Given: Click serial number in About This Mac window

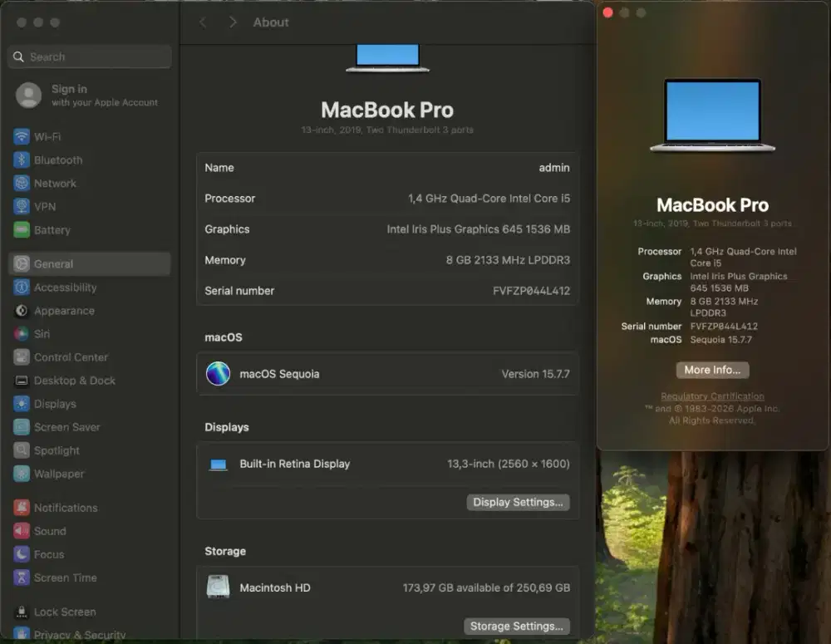Looking at the screenshot, I should pos(724,326).
